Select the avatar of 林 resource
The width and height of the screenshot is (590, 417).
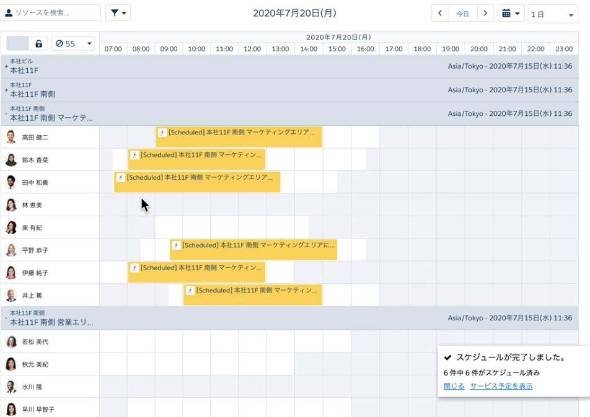click(x=11, y=205)
